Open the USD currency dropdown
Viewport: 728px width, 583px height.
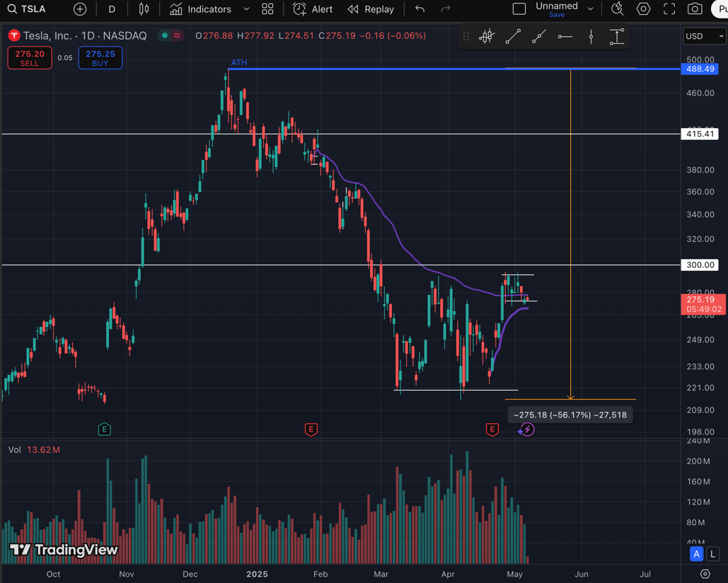(705, 36)
